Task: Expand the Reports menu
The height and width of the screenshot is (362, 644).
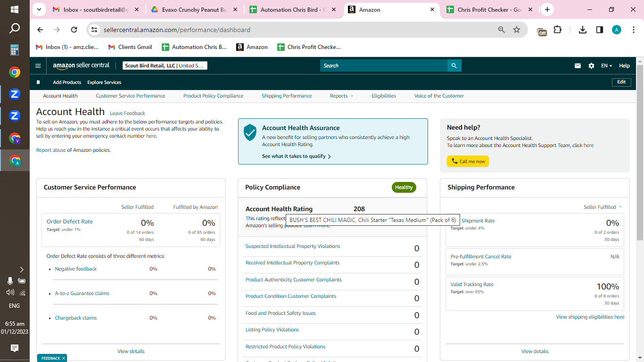Action: point(341,96)
